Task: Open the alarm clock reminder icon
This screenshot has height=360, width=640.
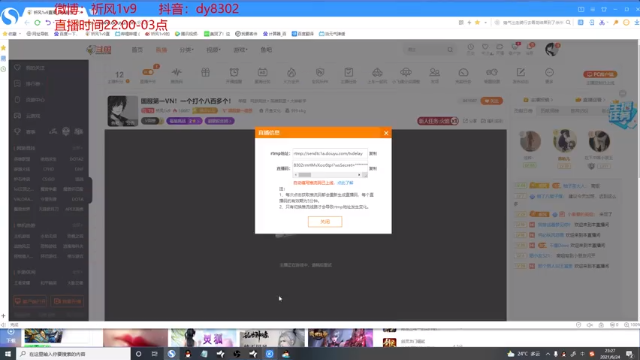Action: click(x=234, y=73)
